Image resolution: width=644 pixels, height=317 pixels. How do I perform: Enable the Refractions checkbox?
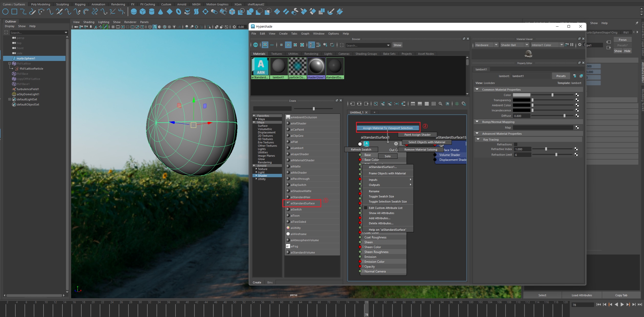(x=516, y=144)
